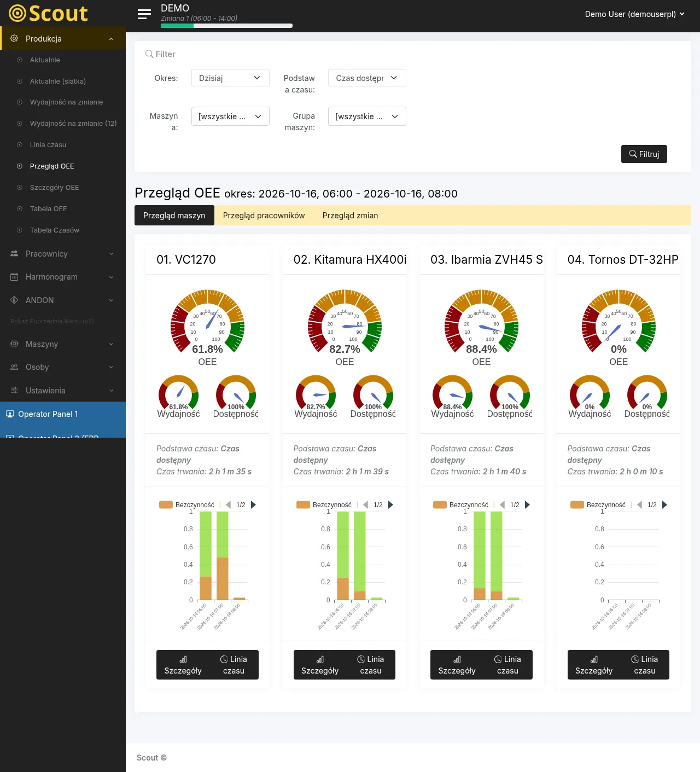Click the Scout logo in the header
The width and height of the screenshot is (700, 772).
pyautogui.click(x=48, y=13)
